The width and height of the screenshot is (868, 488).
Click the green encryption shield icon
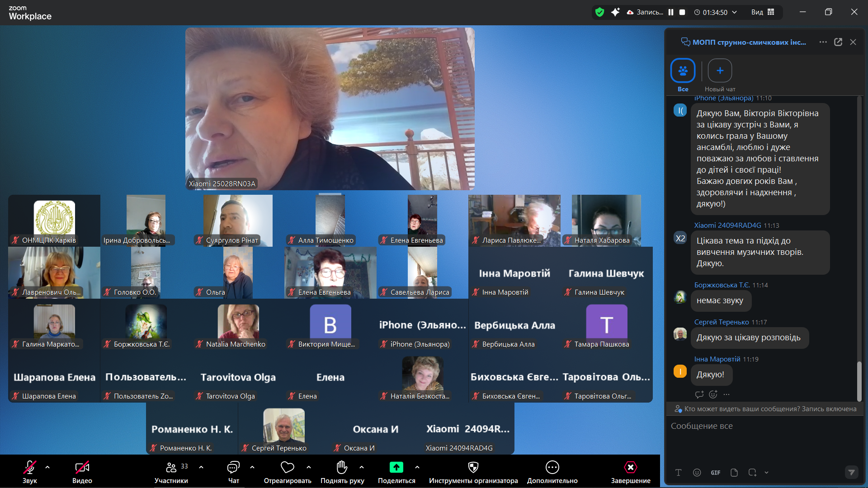(599, 12)
